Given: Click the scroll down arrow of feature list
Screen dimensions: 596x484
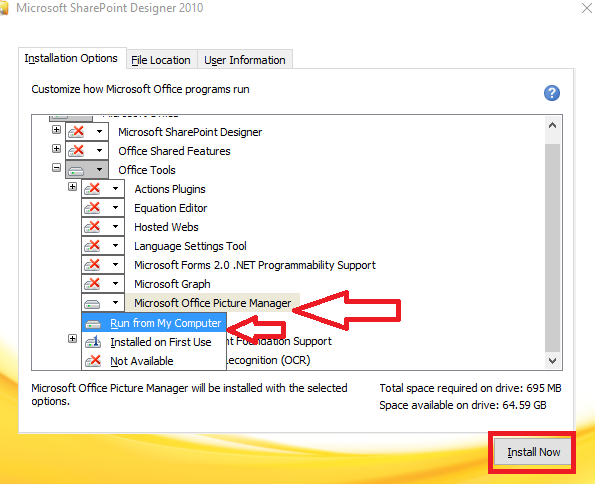Looking at the screenshot, I should point(553,360).
